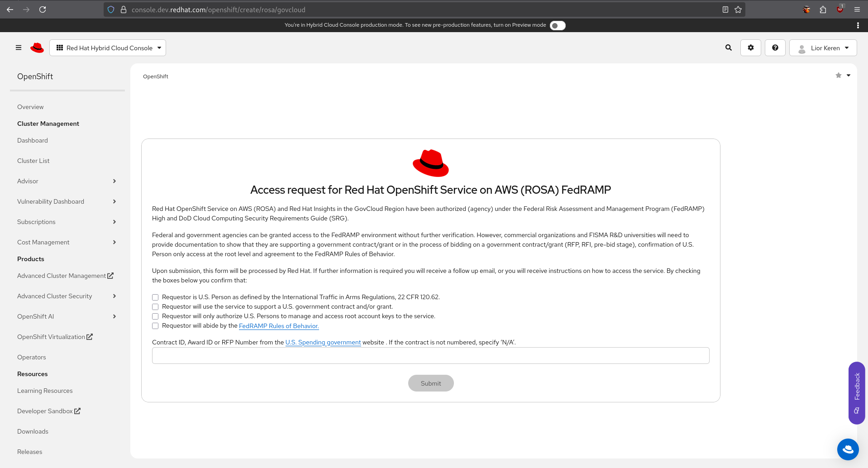The image size is (868, 468).
Task: Open Cluster List in the sidebar
Action: point(33,161)
